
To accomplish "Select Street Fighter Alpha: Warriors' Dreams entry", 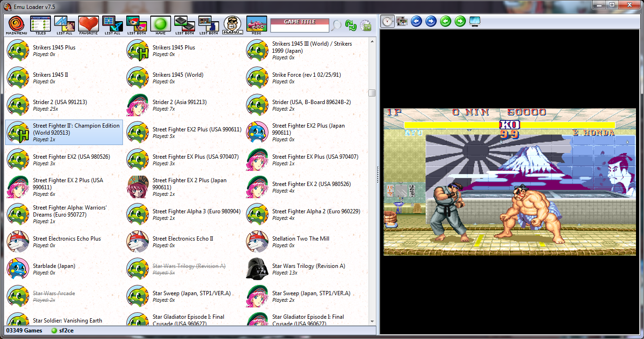I will [x=64, y=215].
